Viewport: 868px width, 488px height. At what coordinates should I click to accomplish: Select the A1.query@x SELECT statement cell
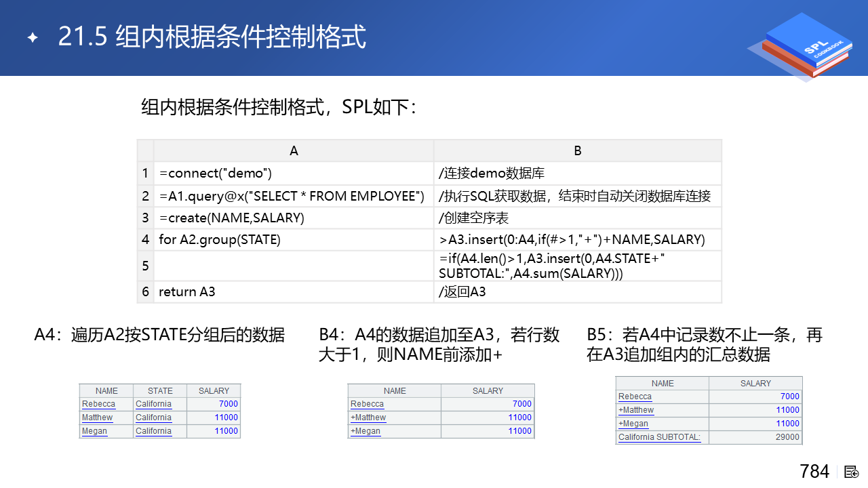coord(294,197)
